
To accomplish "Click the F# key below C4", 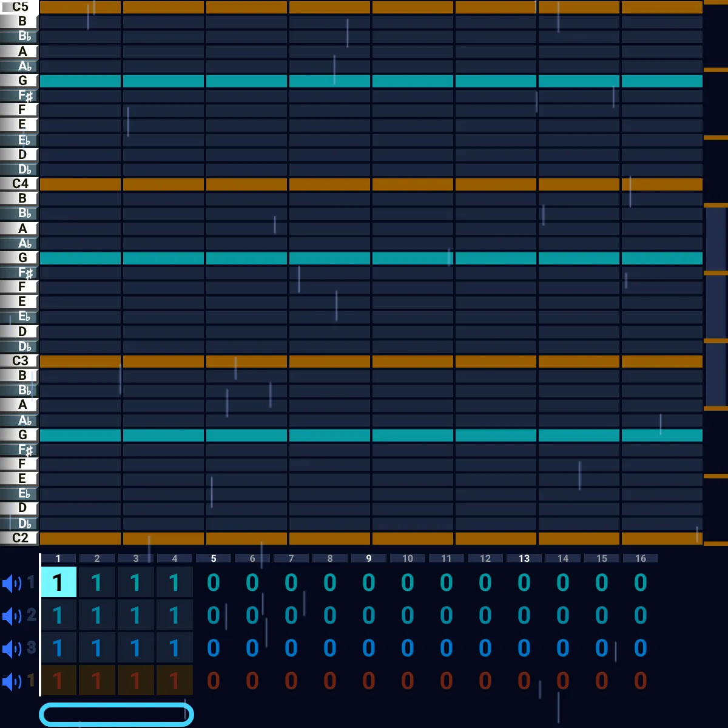I will pyautogui.click(x=19, y=272).
